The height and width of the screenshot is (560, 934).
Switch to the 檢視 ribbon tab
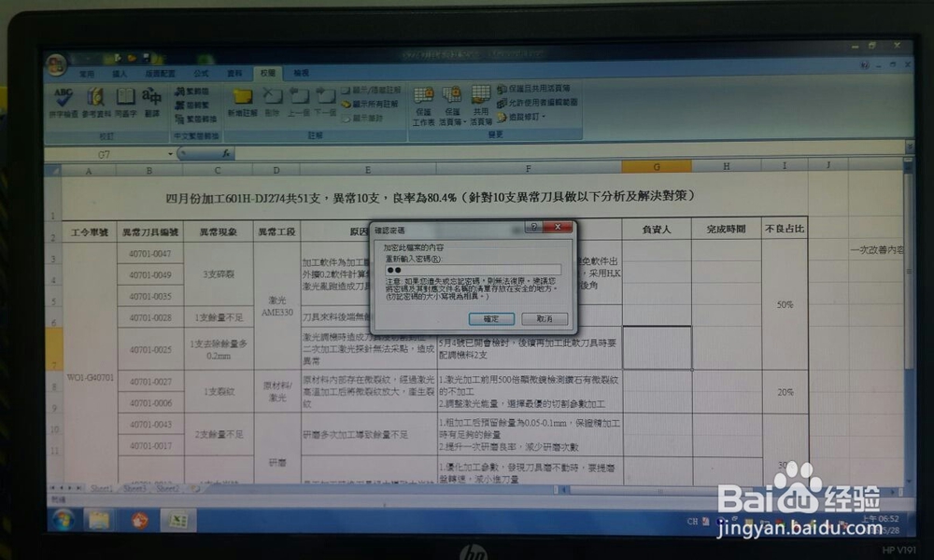tap(301, 73)
